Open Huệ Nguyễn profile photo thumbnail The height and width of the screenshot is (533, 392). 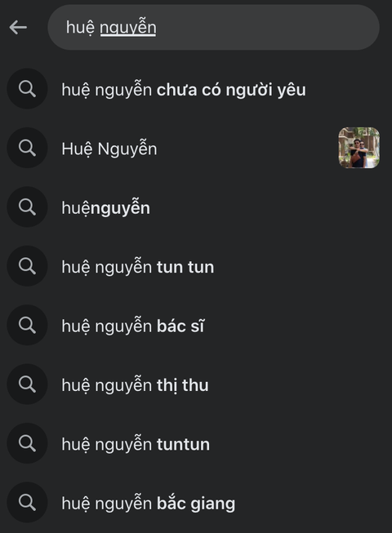(x=359, y=148)
